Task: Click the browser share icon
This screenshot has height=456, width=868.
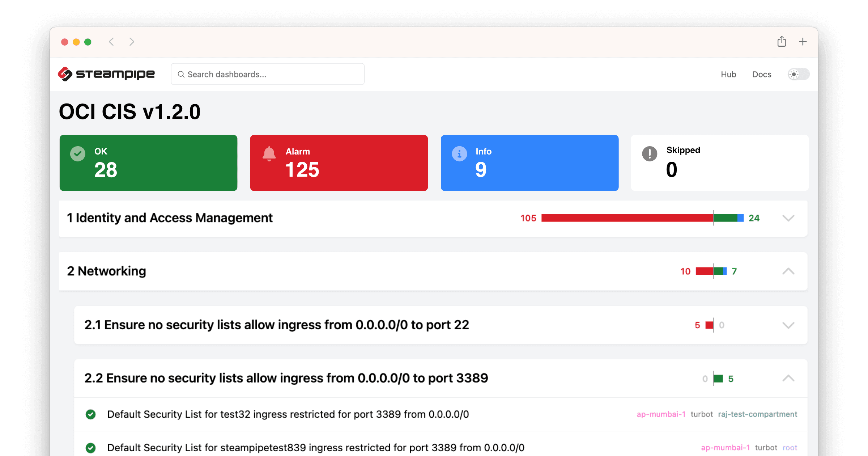Action: pos(782,42)
